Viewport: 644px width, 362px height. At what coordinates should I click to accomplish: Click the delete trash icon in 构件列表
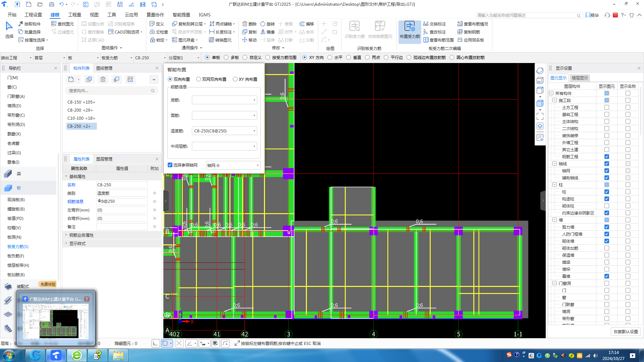point(103,79)
